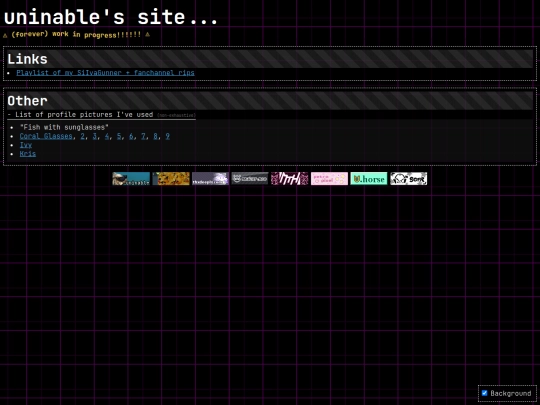Click the purple site badge

pyautogui.click(x=210, y=179)
